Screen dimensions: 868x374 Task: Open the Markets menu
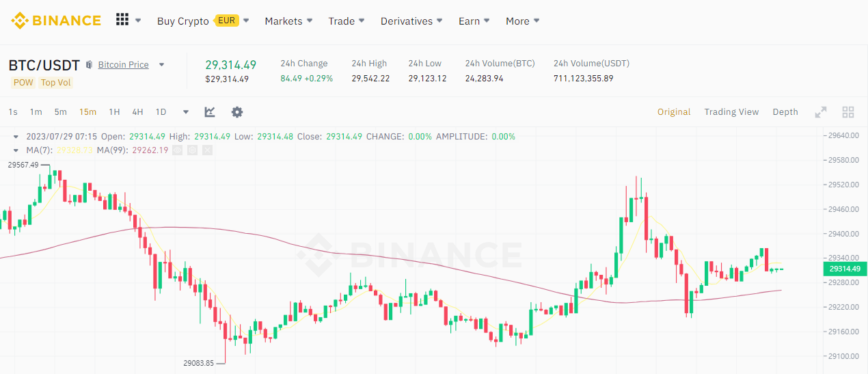click(x=284, y=21)
